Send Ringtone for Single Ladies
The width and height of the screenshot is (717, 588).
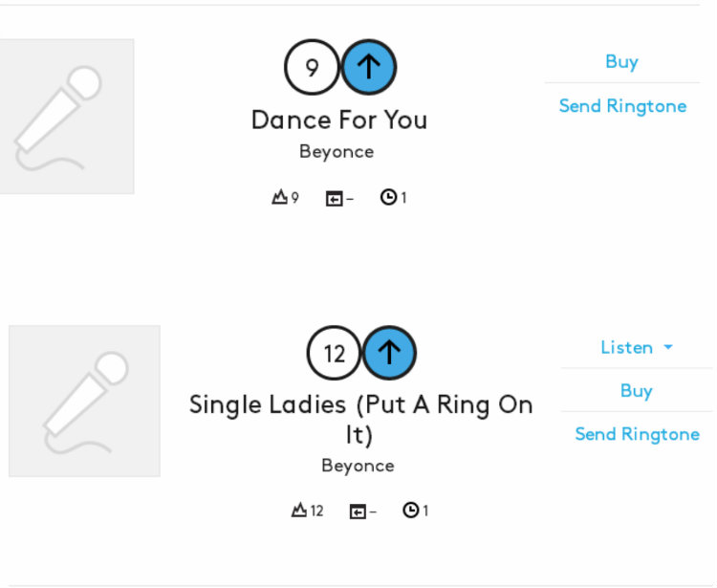pos(637,434)
